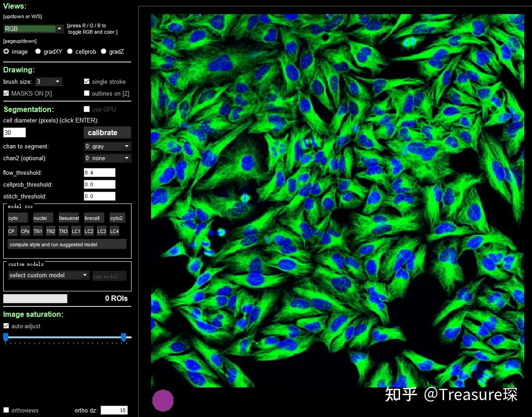Open the brush size dropdown
The image size is (532, 417).
click(48, 81)
